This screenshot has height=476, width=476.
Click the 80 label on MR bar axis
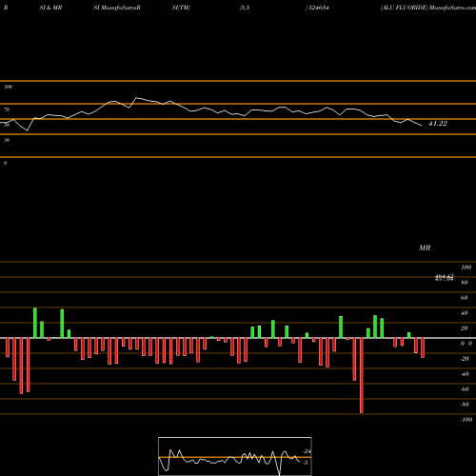[x=465, y=283]
